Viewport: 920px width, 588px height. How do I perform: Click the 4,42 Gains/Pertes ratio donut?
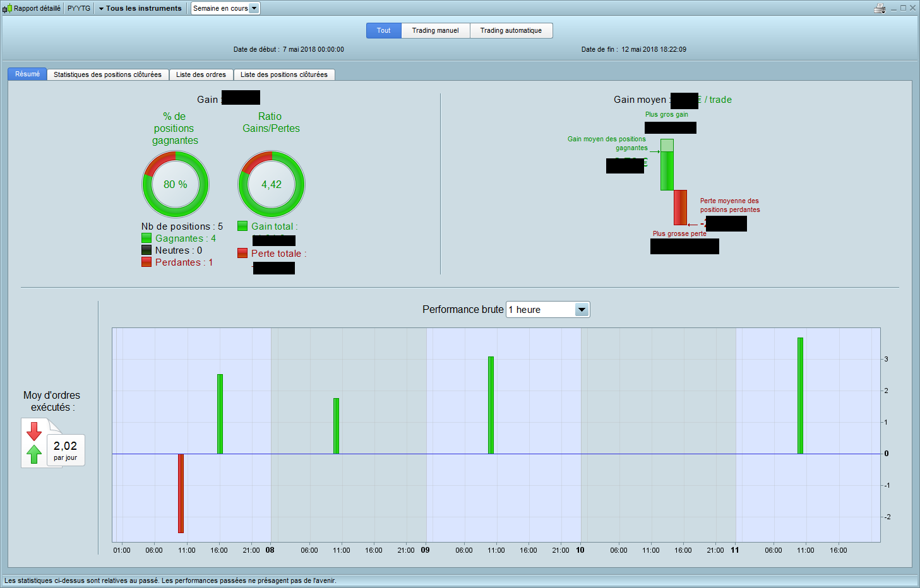coord(272,184)
